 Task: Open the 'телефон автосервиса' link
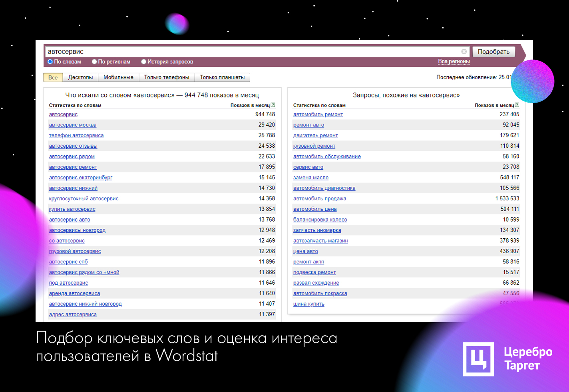76,136
